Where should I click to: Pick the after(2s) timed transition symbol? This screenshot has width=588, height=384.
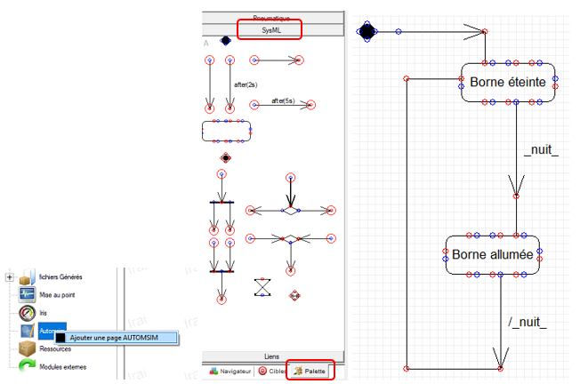(x=230, y=84)
